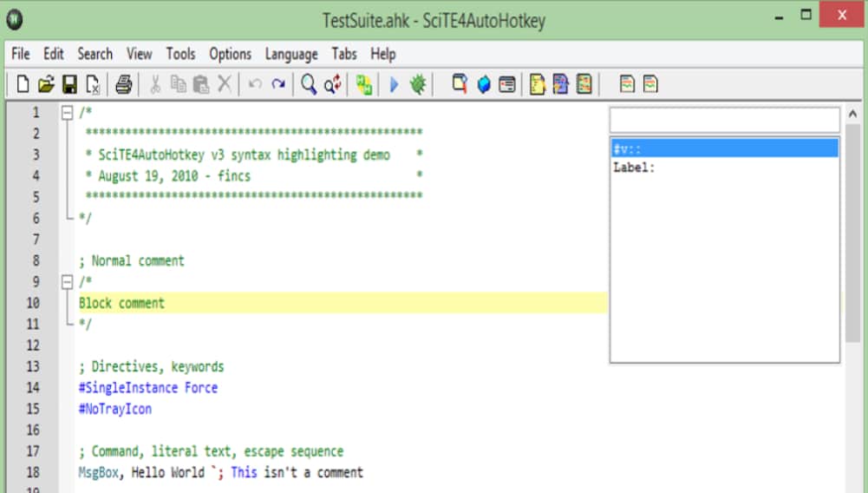Click the '; Directives, keywords' comment
Screen dimensions: 868x493
point(151,366)
